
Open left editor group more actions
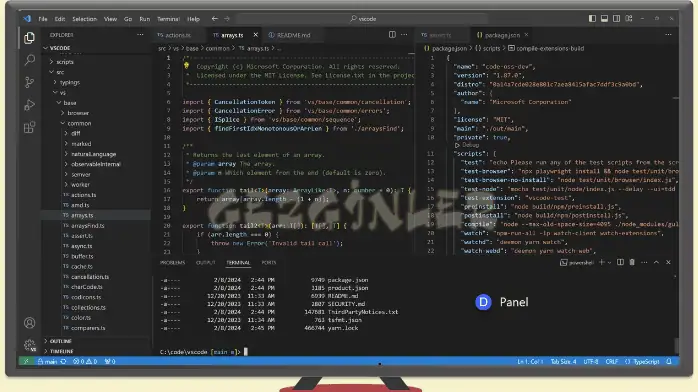(x=404, y=35)
